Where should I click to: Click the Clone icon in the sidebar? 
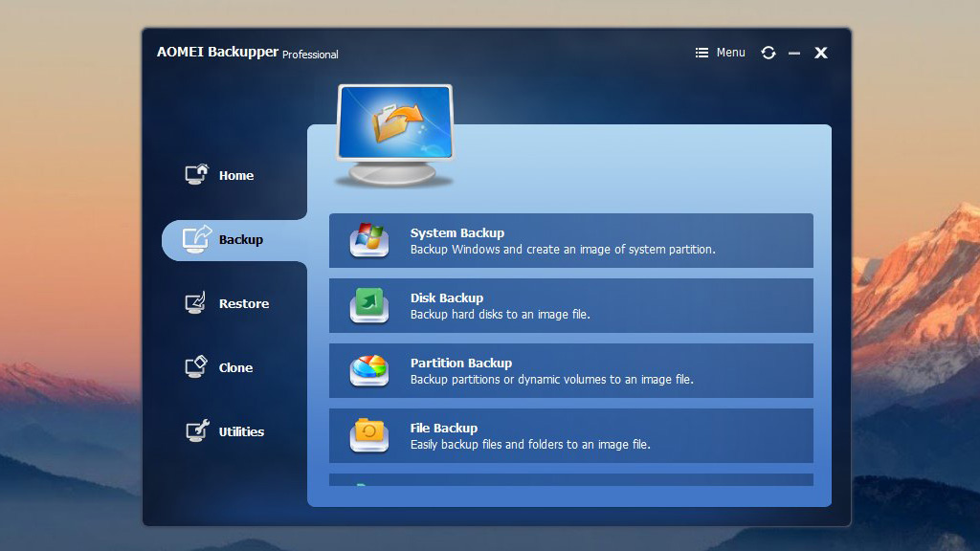196,367
